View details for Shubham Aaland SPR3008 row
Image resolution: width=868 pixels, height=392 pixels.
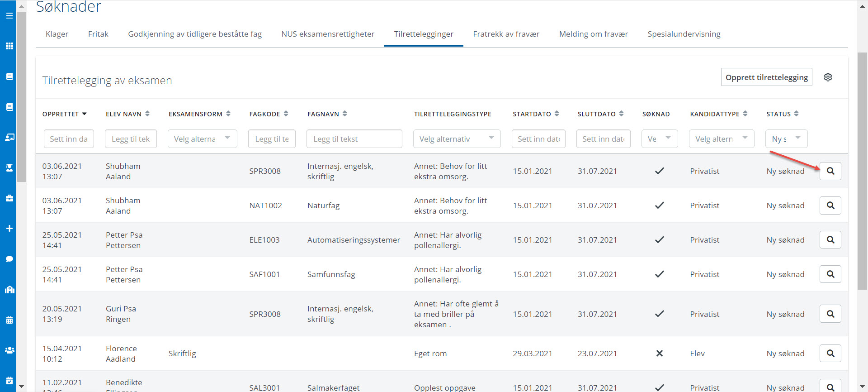pyautogui.click(x=830, y=171)
